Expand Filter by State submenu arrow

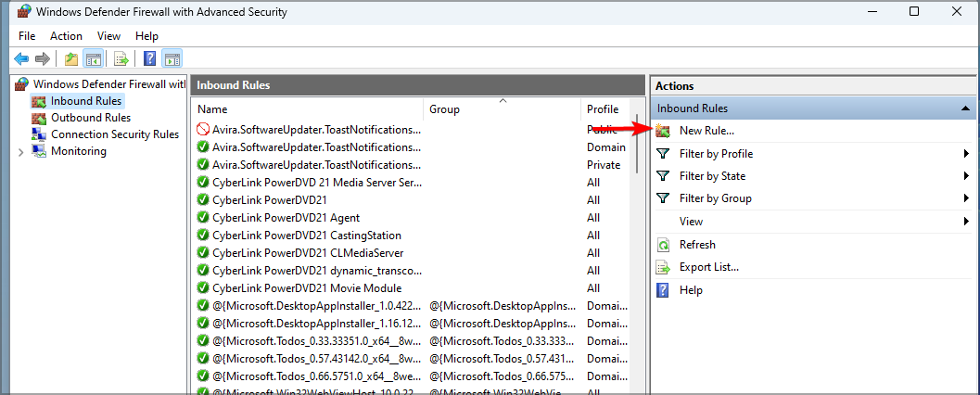click(x=966, y=176)
